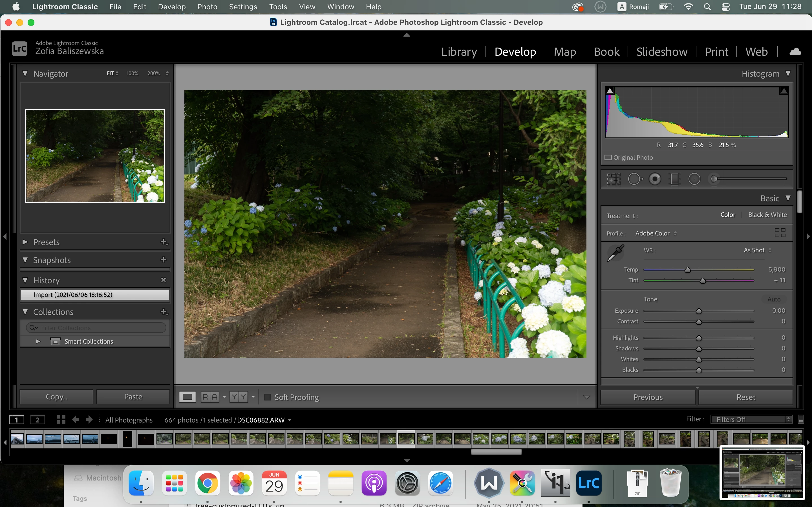The height and width of the screenshot is (507, 812).
Task: Click the Previous button
Action: tap(648, 397)
